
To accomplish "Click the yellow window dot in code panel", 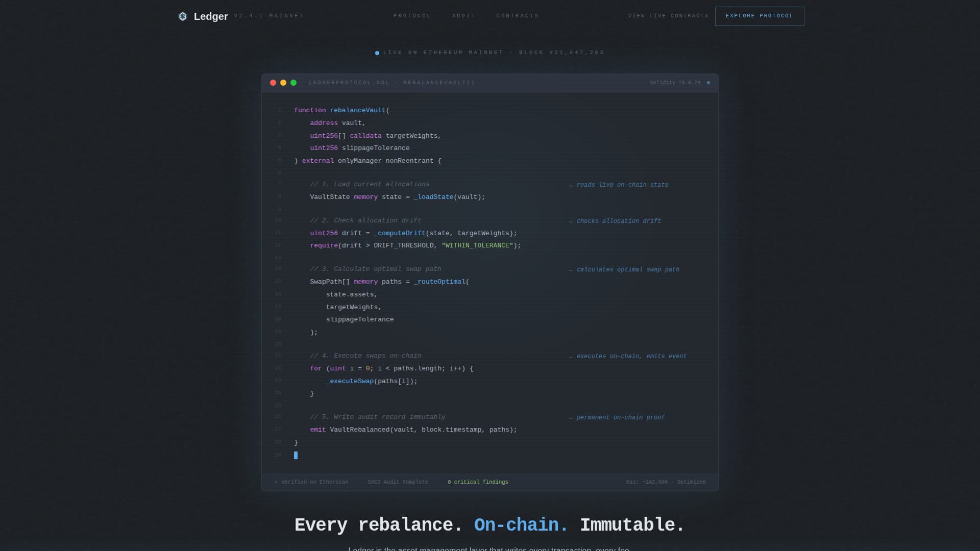I will point(283,83).
